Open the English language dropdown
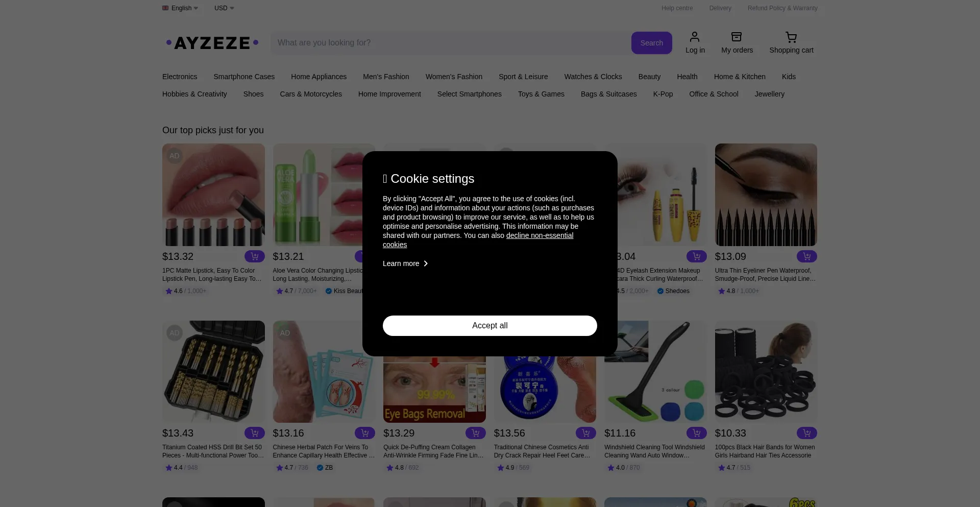 [180, 8]
